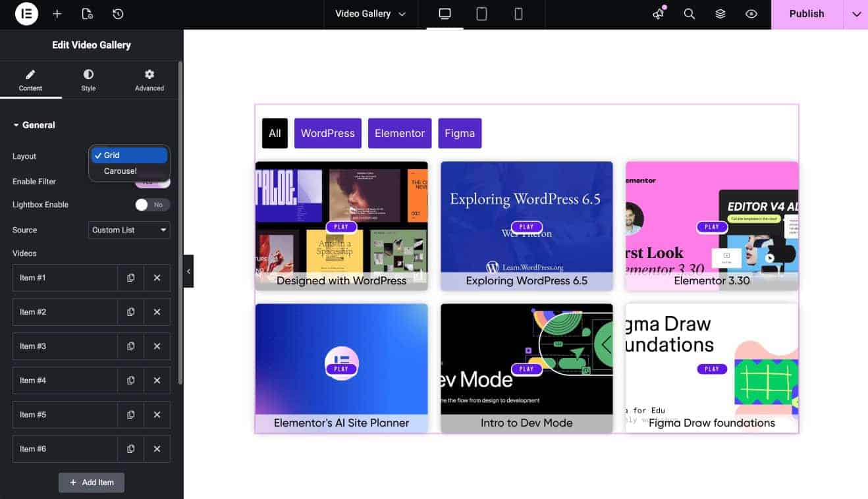Image resolution: width=868 pixels, height=499 pixels.
Task: Open the Item #4 row
Action: click(65, 381)
